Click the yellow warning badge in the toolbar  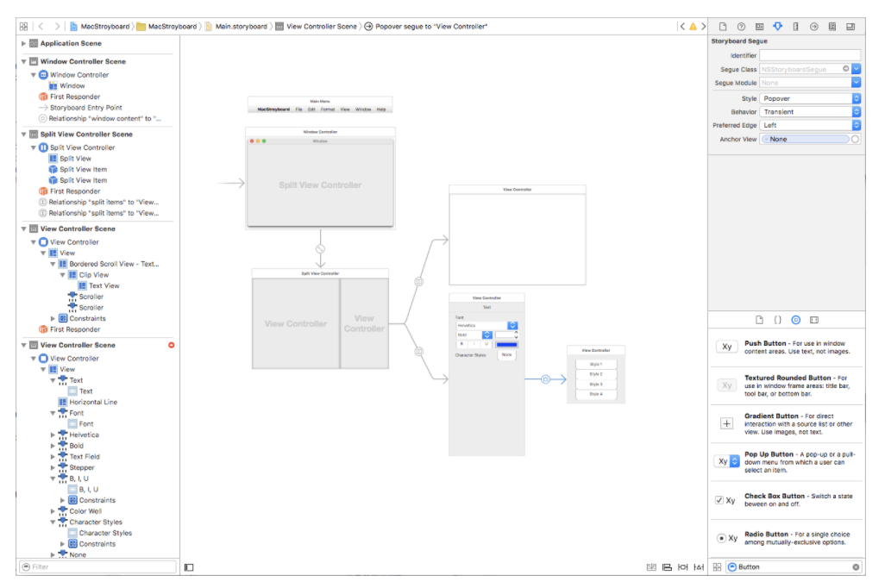pyautogui.click(x=693, y=26)
